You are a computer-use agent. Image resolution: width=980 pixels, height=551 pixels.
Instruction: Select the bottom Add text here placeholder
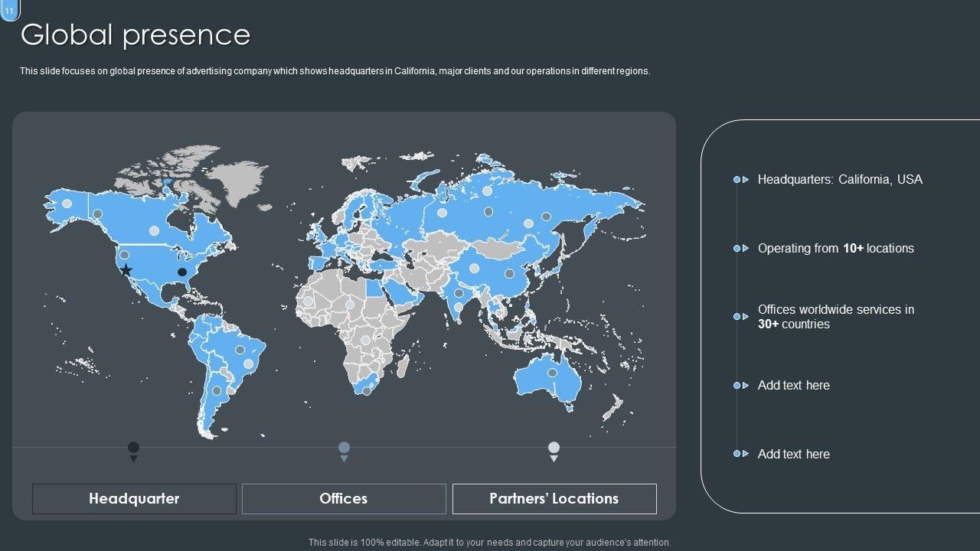coord(793,455)
